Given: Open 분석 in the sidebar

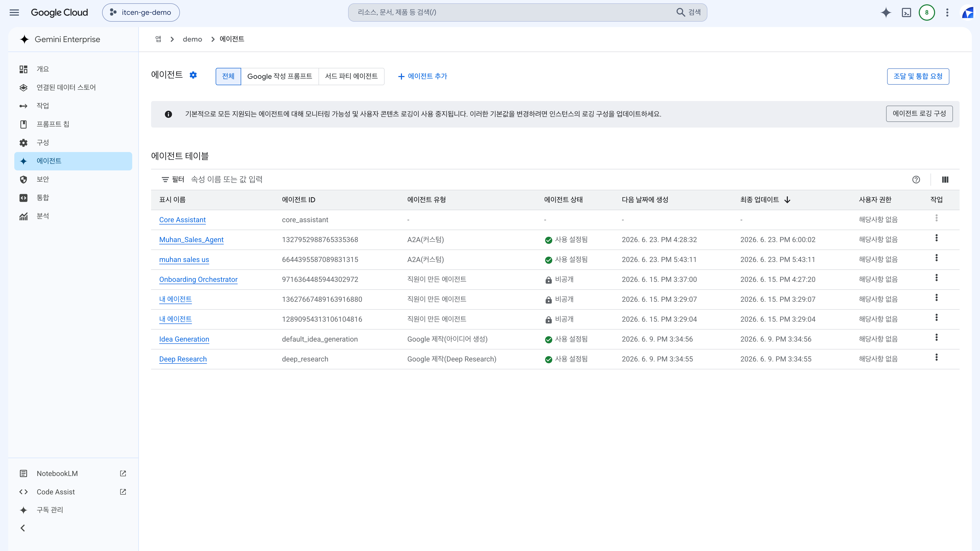Looking at the screenshot, I should (73, 216).
